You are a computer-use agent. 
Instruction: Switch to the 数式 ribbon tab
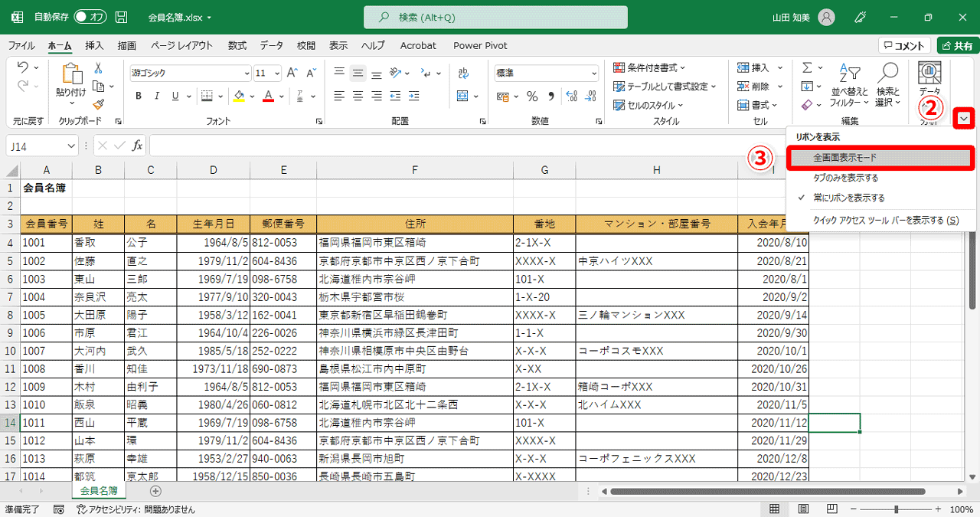(237, 45)
